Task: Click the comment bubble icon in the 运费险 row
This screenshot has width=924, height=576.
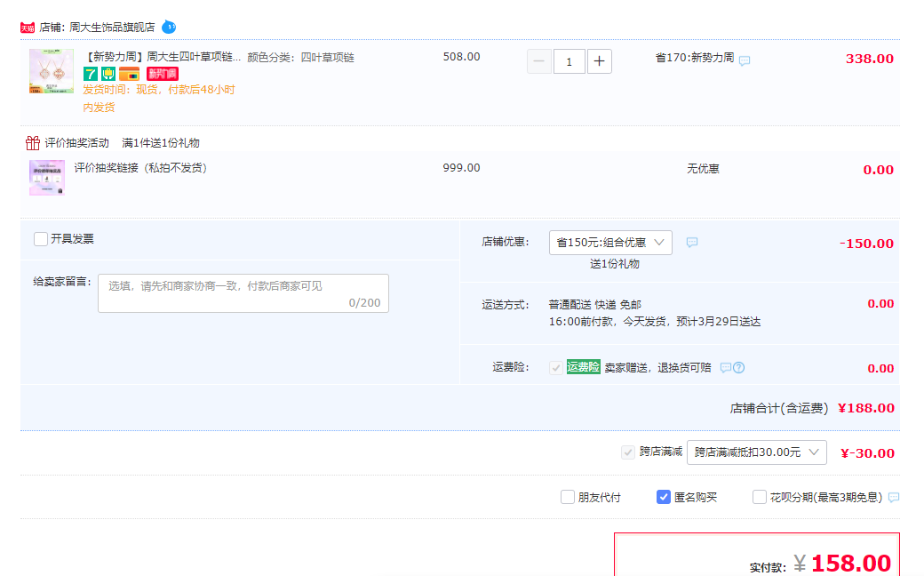Action: 725,368
